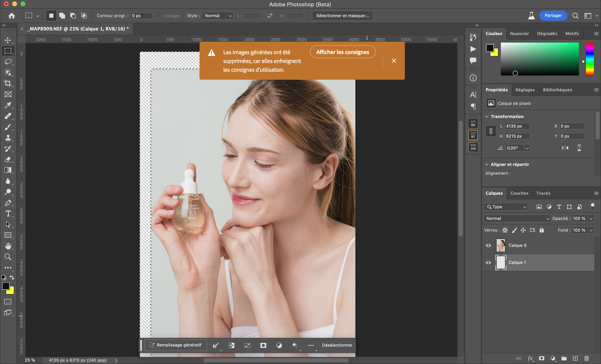Viewport: 601px width, 364px height.
Task: Click the rainbow hue slider strip
Action: tap(590, 59)
